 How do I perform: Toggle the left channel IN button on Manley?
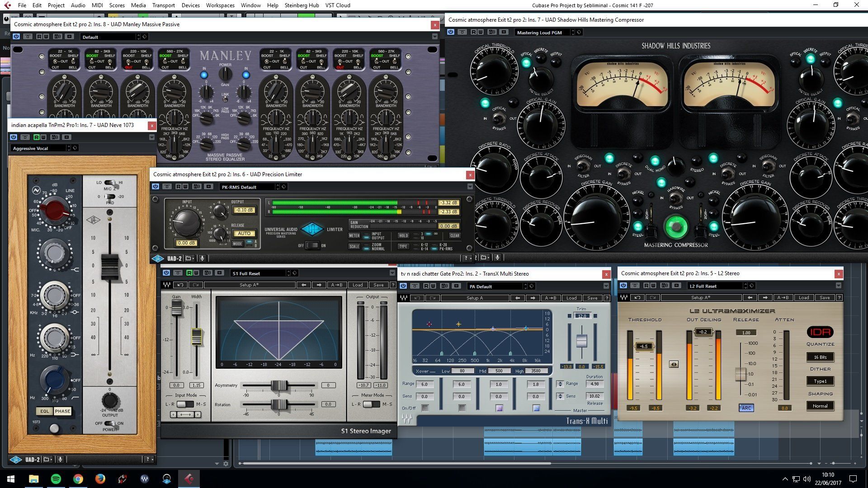click(x=204, y=75)
